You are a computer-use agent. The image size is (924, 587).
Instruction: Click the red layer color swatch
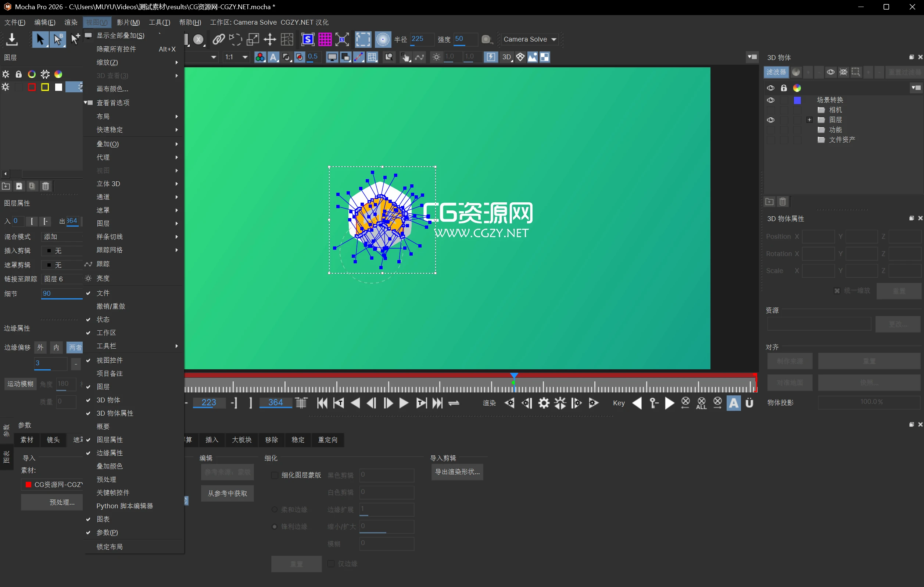31,87
